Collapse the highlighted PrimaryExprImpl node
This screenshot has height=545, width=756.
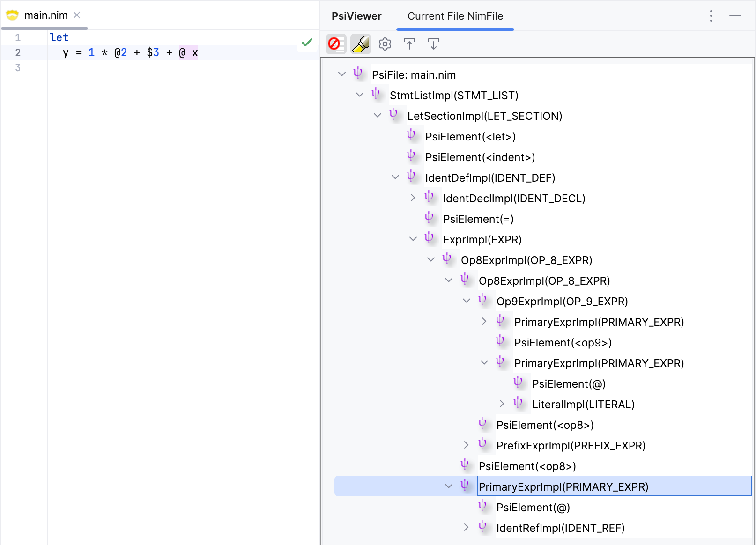[449, 486]
